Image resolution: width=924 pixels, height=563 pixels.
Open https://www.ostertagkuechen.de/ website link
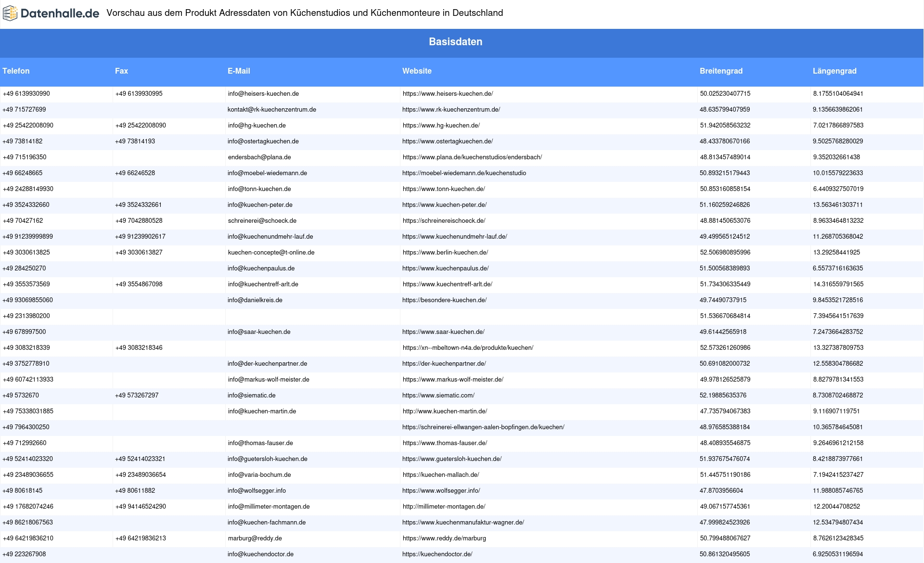click(x=448, y=141)
